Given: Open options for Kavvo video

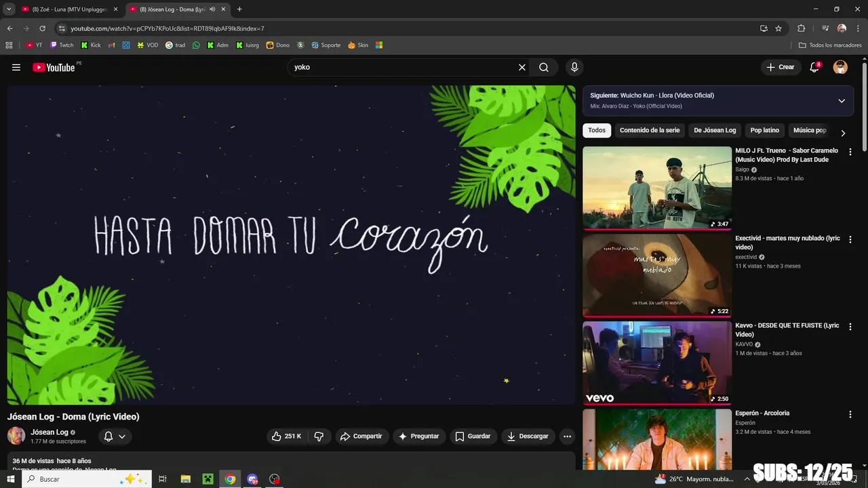Looking at the screenshot, I should point(850,326).
